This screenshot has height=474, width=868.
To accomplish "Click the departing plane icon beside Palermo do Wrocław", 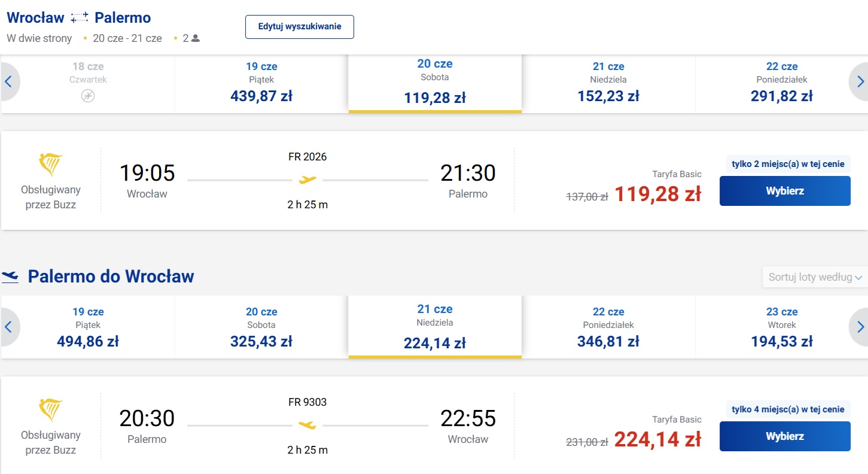I will 10,276.
